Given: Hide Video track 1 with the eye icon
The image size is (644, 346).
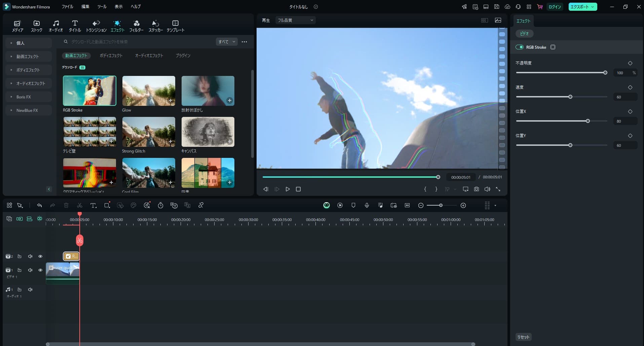Looking at the screenshot, I should 40,270.
